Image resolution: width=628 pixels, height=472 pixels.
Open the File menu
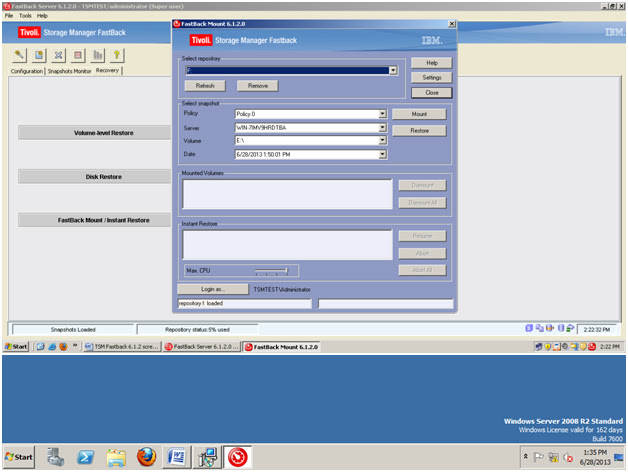9,16
